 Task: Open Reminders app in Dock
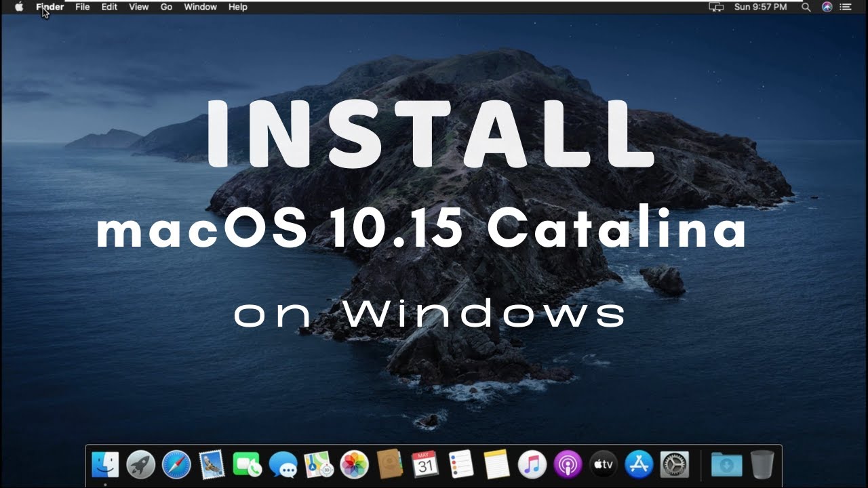pyautogui.click(x=461, y=465)
